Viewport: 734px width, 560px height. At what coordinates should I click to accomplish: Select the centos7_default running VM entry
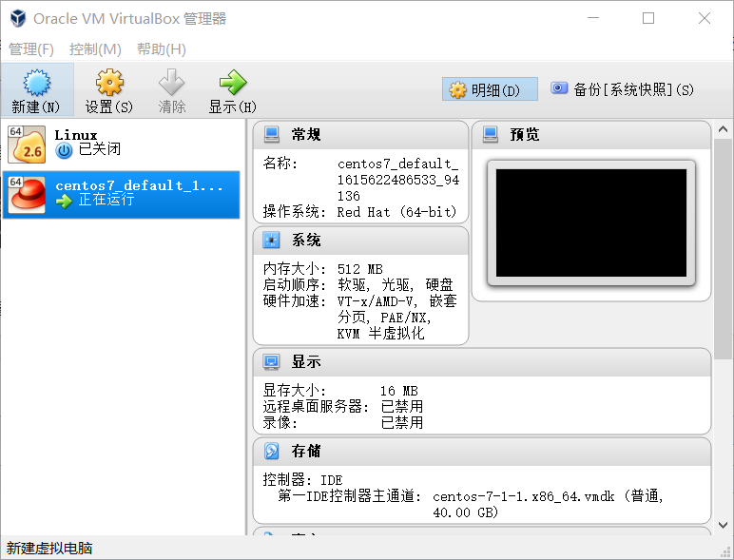(x=122, y=194)
